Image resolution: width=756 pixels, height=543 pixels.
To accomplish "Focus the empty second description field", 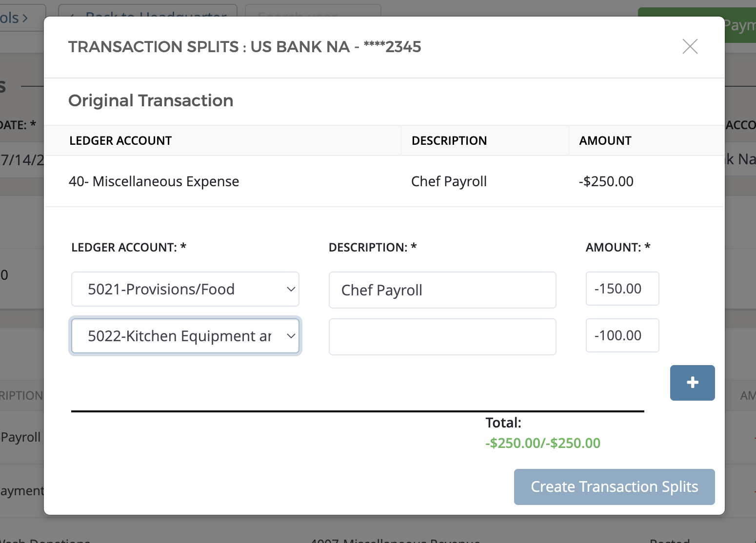I will point(442,337).
